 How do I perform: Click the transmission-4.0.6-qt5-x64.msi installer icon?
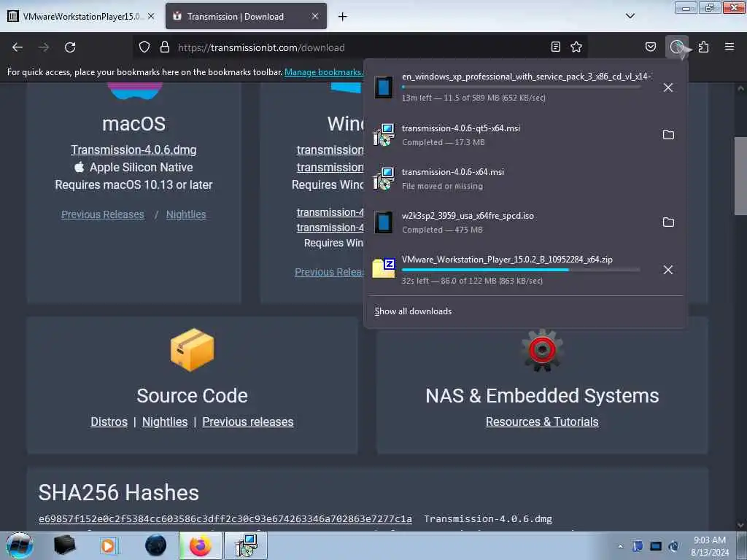tap(384, 135)
